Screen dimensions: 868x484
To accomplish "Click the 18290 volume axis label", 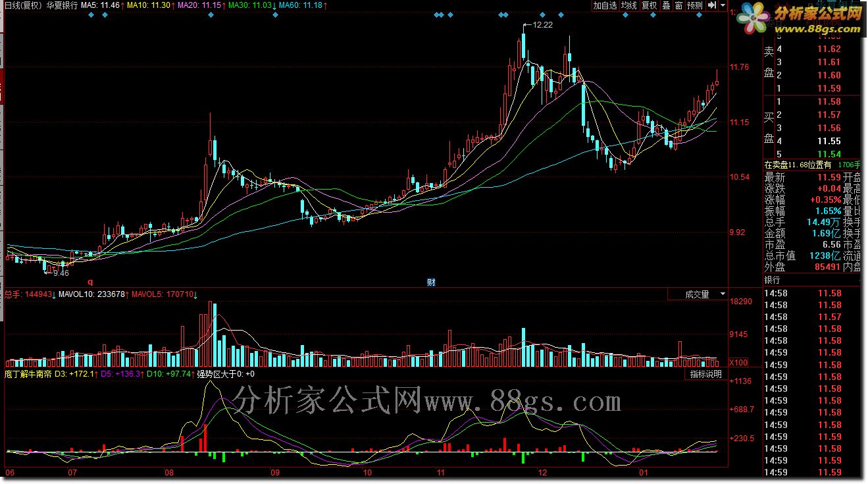I will pos(741,302).
